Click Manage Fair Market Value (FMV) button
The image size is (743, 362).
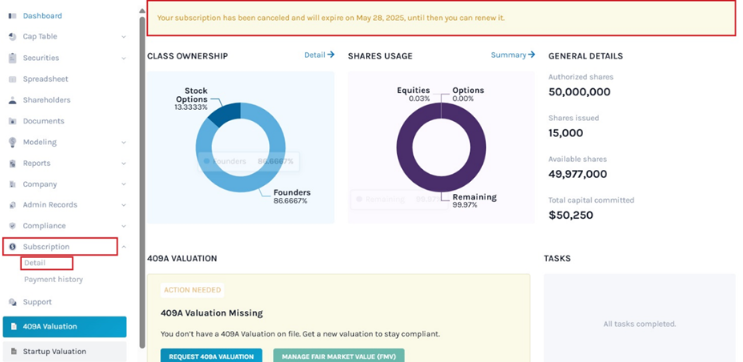(x=339, y=356)
